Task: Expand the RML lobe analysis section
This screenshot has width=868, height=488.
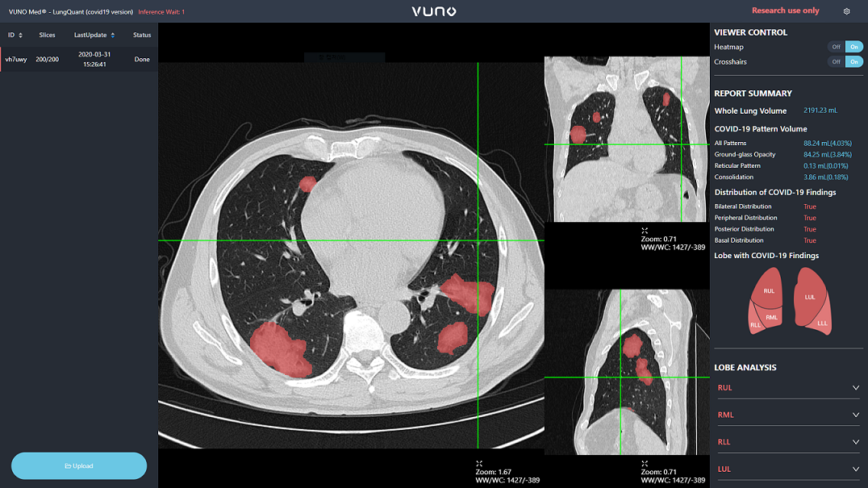Action: 856,415
